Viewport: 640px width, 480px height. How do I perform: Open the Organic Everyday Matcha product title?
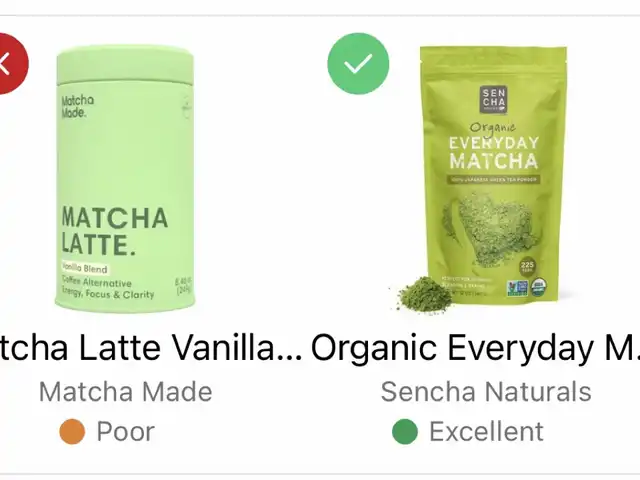click(476, 347)
